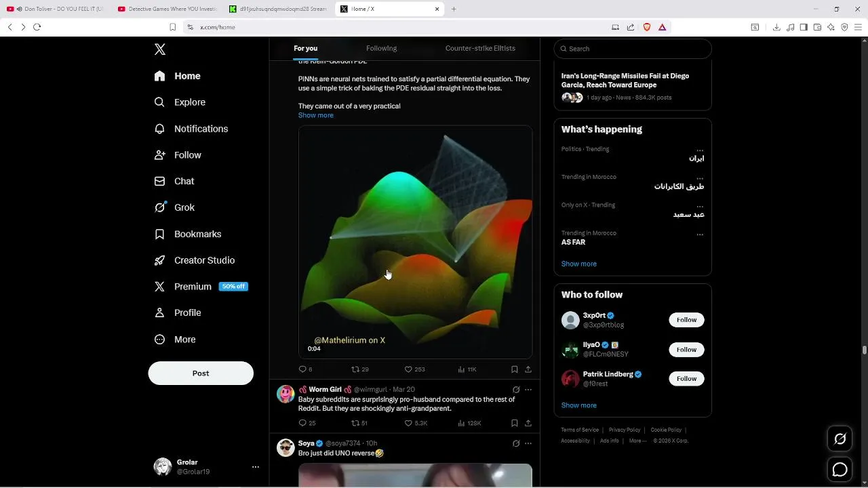Screen dimensions: 868x488
Task: Follow IlyaO account
Action: [686, 350]
